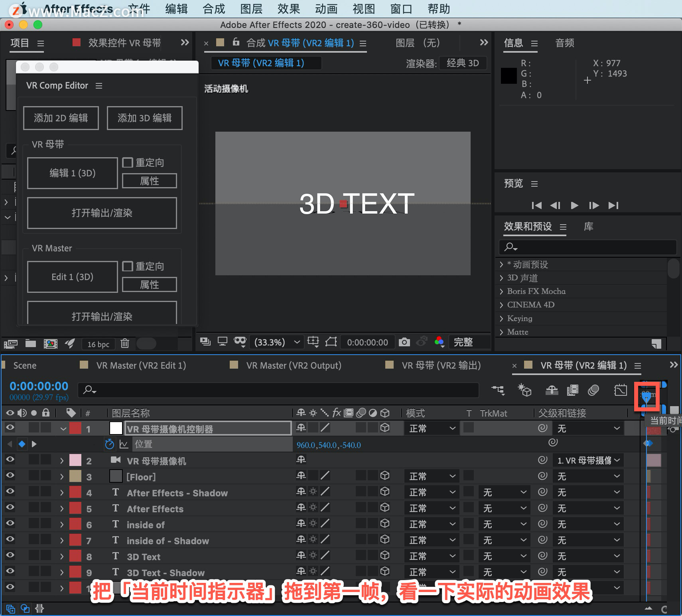Click 属性 button under VR 母带
The height and width of the screenshot is (616, 682).
pyautogui.click(x=150, y=181)
